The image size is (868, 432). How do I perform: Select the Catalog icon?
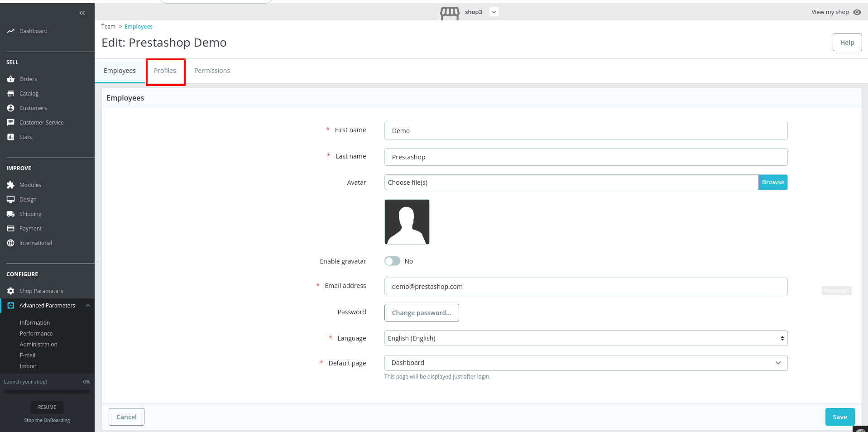(x=11, y=93)
